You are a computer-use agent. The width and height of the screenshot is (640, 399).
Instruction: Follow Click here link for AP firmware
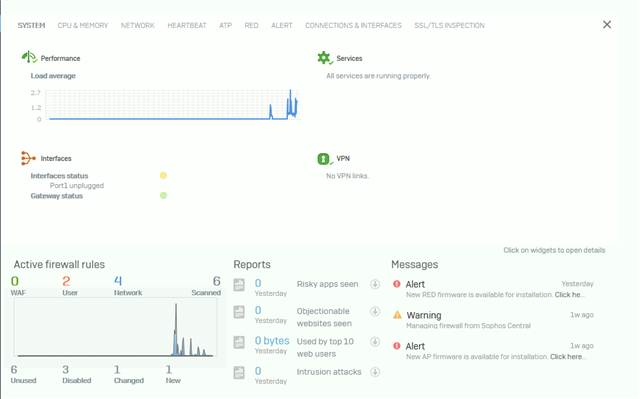[568, 357]
